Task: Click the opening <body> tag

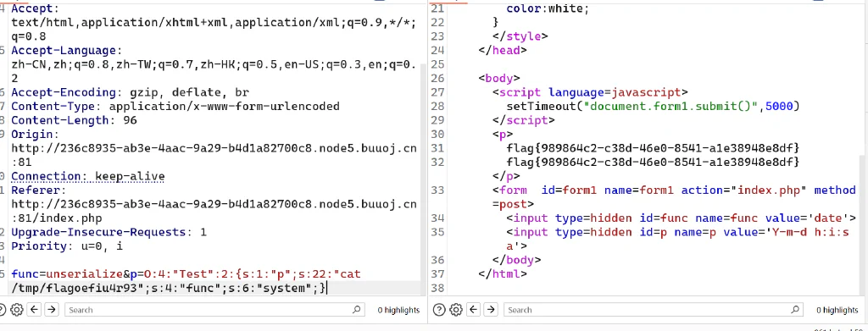Action: click(x=499, y=78)
